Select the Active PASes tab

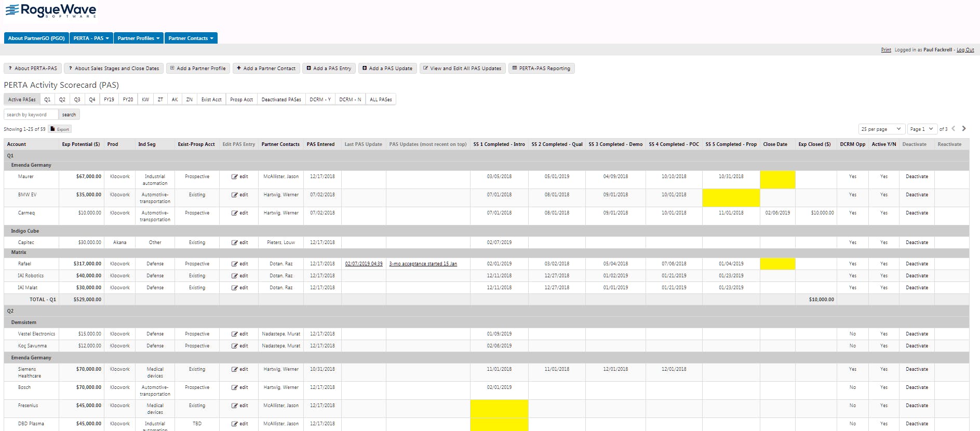click(x=22, y=99)
